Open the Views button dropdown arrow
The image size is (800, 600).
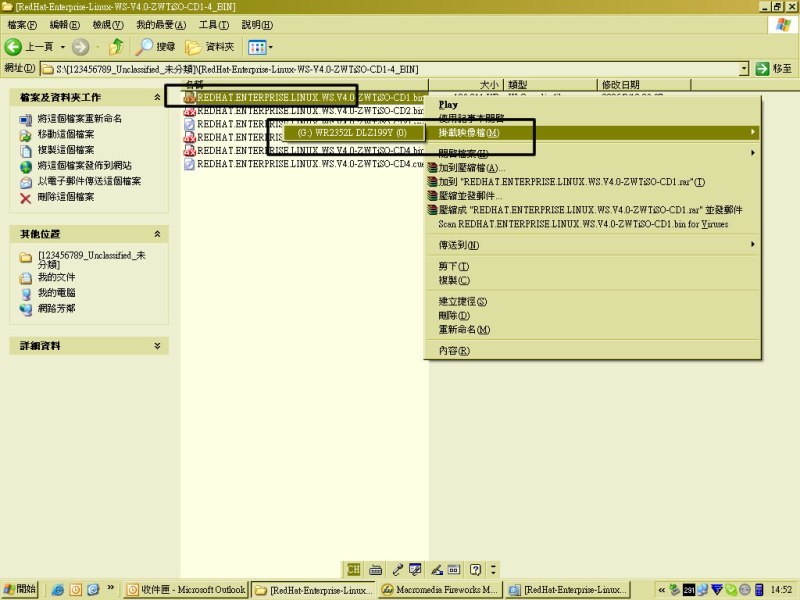(x=270, y=47)
